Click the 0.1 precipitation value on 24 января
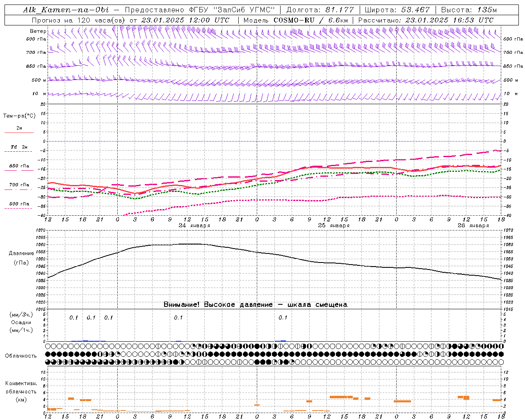Image resolution: width=525 pixels, height=420 pixels. (x=178, y=318)
